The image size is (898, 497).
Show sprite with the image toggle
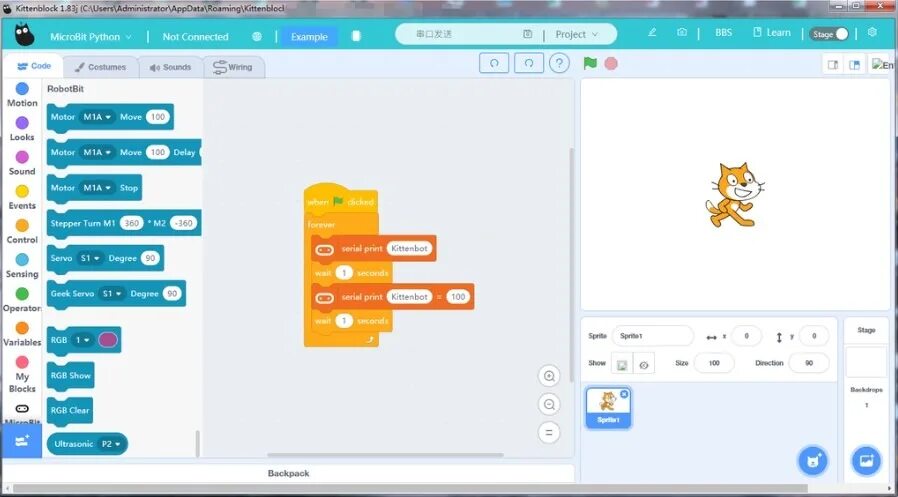[x=622, y=365]
